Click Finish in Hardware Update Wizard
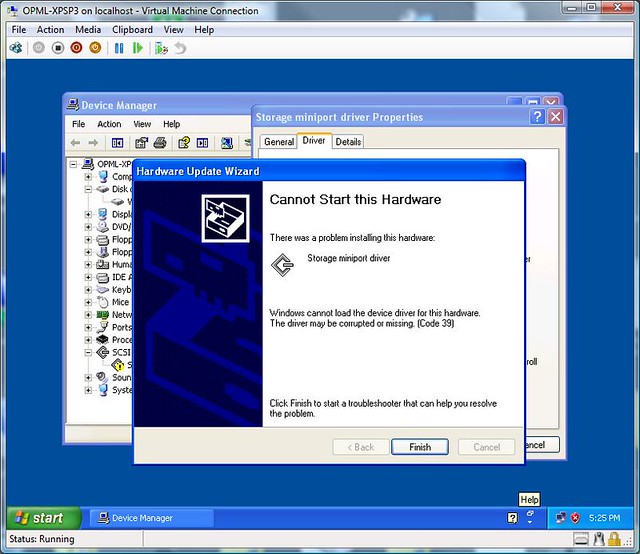Image resolution: width=640 pixels, height=554 pixels. pyautogui.click(x=420, y=447)
